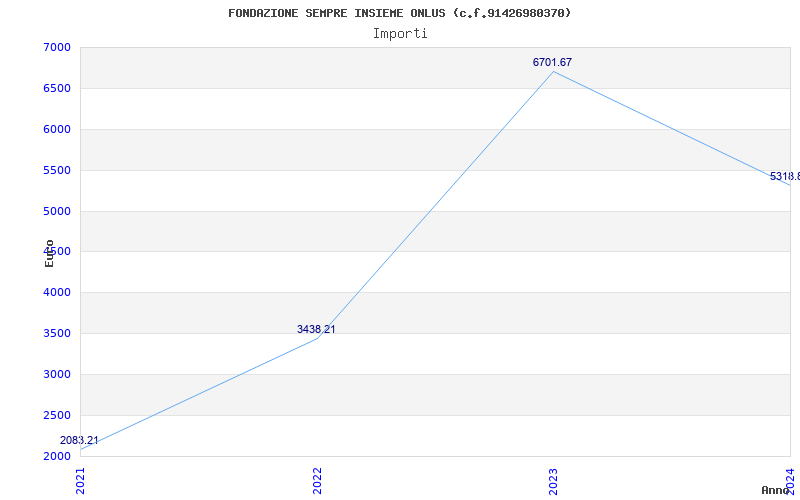The height and width of the screenshot is (500, 800).
Task: Click the 2022 x-axis year label
Action: 317,481
